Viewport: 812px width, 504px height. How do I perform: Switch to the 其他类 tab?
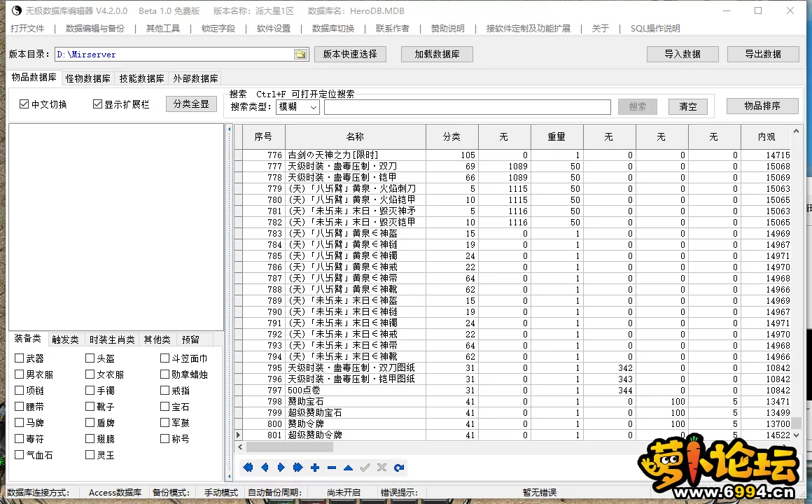[x=157, y=339]
